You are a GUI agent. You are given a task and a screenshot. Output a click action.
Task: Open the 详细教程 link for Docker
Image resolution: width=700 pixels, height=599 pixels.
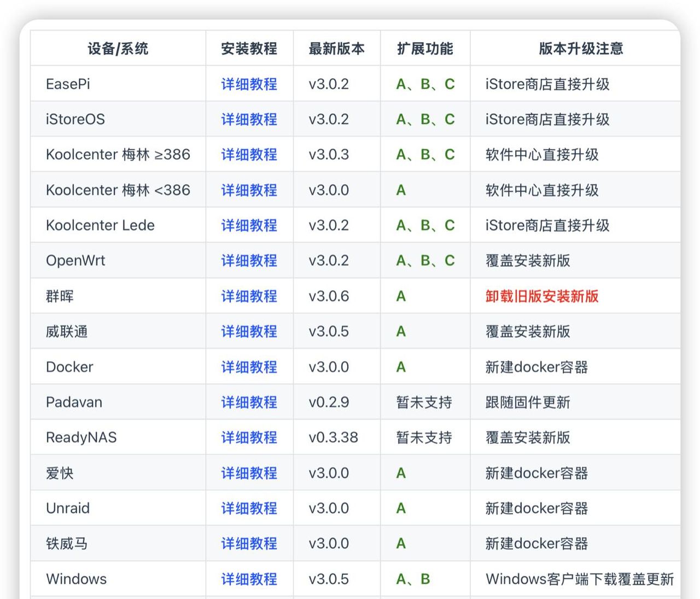pyautogui.click(x=249, y=367)
